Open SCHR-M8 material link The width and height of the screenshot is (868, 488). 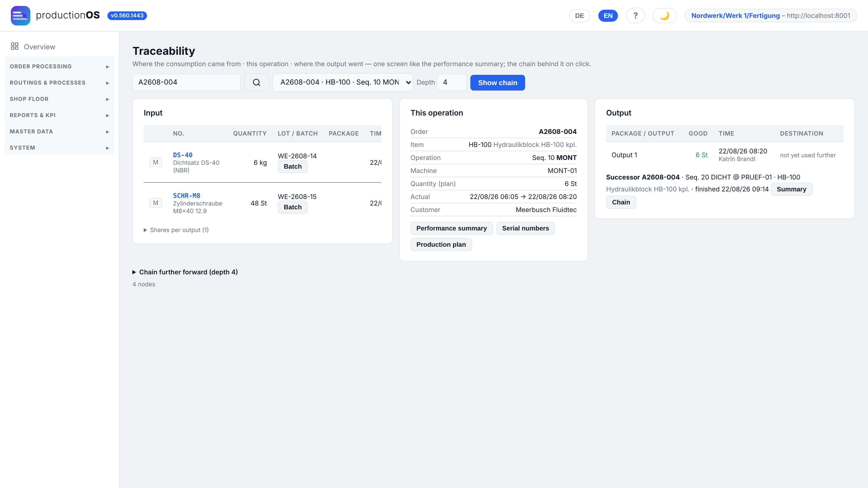(x=187, y=196)
